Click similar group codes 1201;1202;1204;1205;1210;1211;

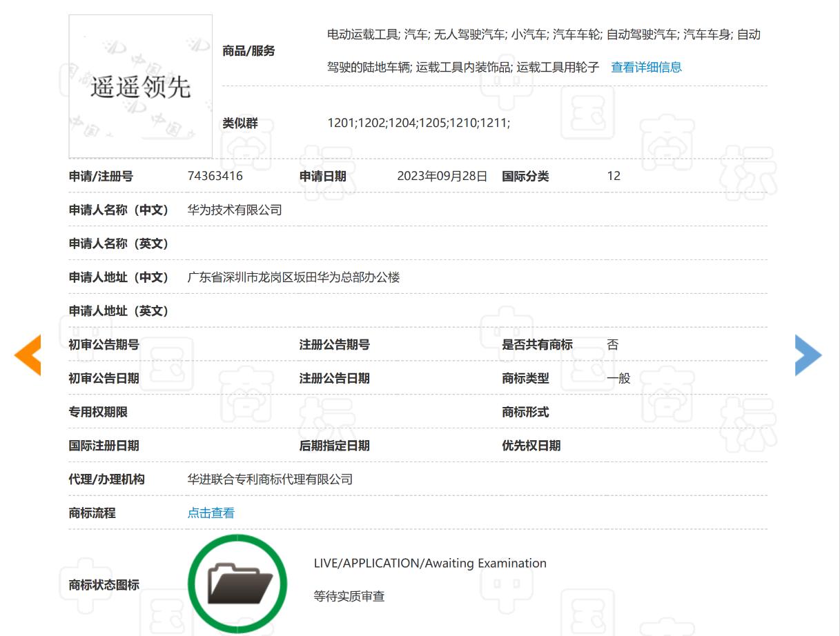[x=419, y=123]
